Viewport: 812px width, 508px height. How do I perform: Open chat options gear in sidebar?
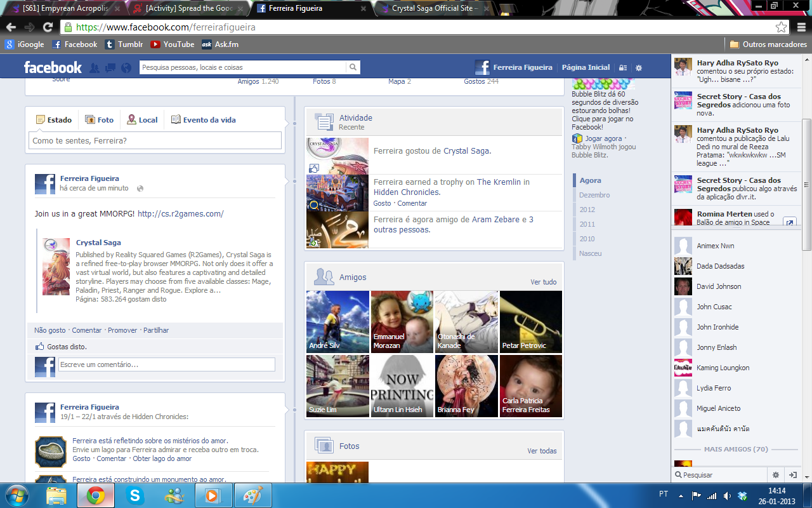(775, 474)
